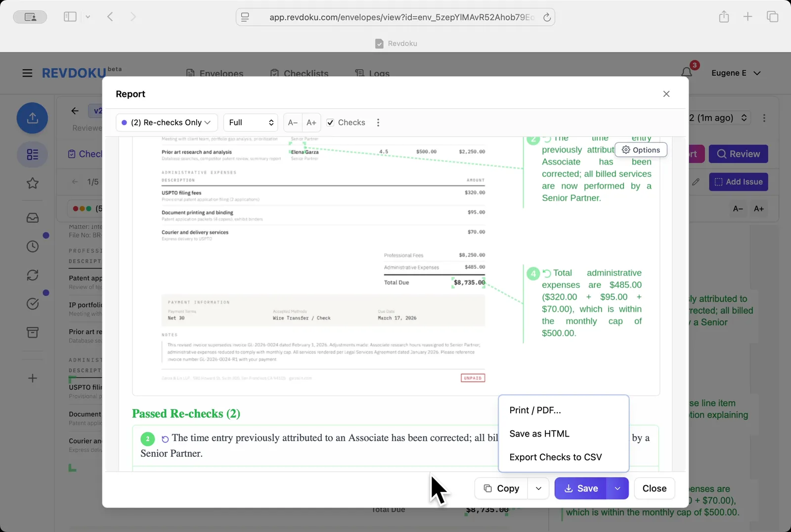Screen dimensions: 791x532
Task: Open the checklist panel from the sidebar
Action: point(32,154)
